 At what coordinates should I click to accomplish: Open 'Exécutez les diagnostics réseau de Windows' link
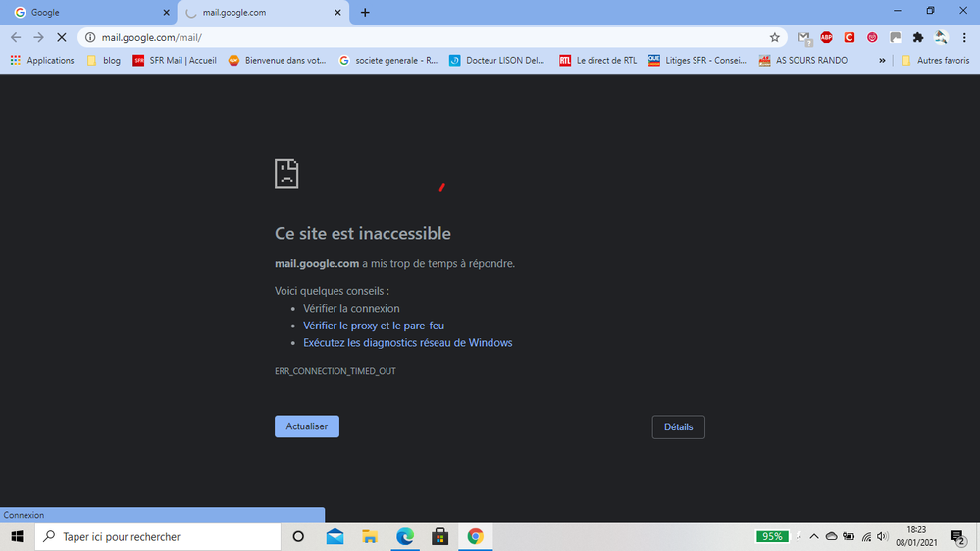[x=407, y=343]
